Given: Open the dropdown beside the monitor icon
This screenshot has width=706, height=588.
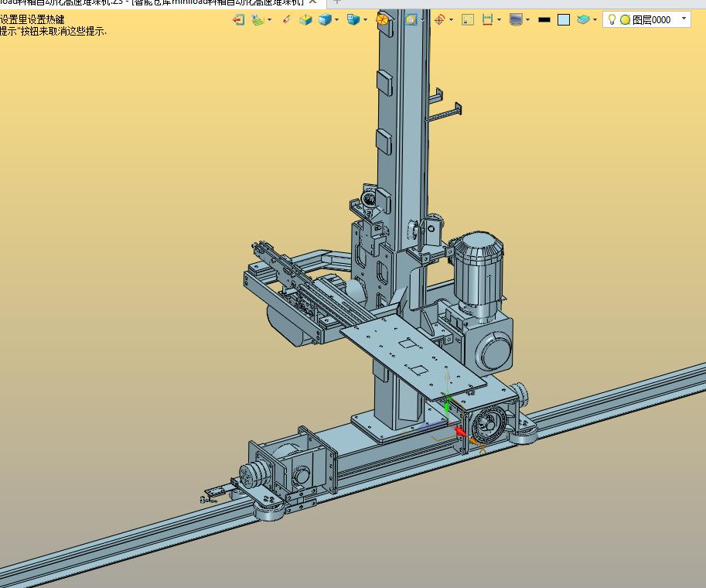Looking at the screenshot, I should pos(527,20).
